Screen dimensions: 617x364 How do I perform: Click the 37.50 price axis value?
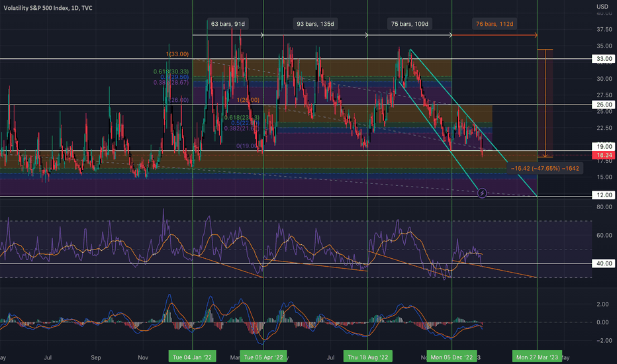604,30
